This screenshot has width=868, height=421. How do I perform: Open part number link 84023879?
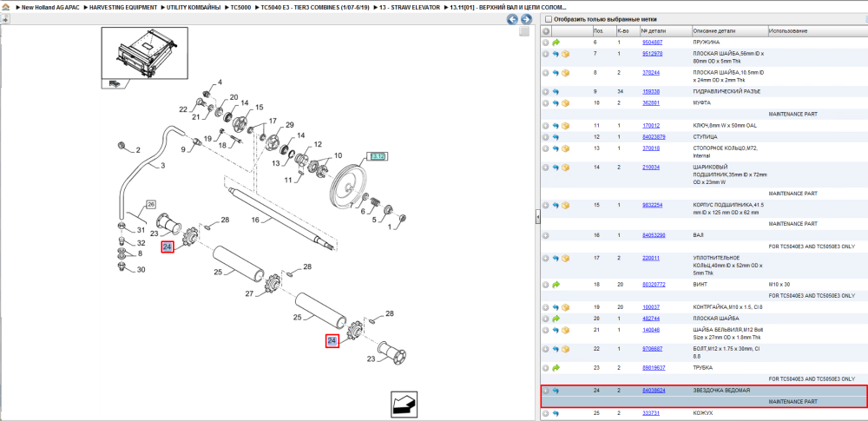[x=654, y=137]
